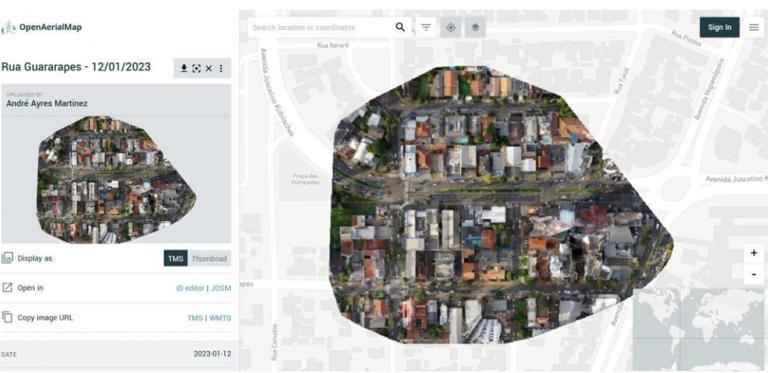This screenshot has height=373, width=768.
Task: Copy the WMTS image URL
Action: pyautogui.click(x=220, y=318)
